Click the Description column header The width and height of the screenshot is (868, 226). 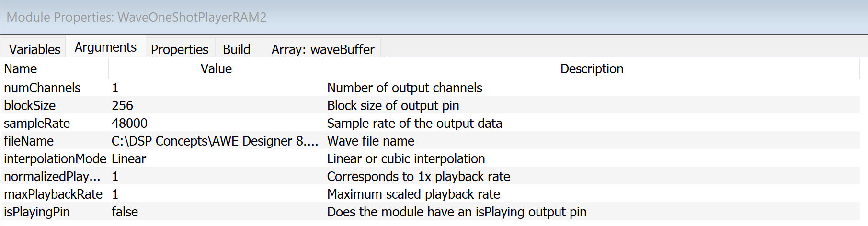pyautogui.click(x=592, y=69)
